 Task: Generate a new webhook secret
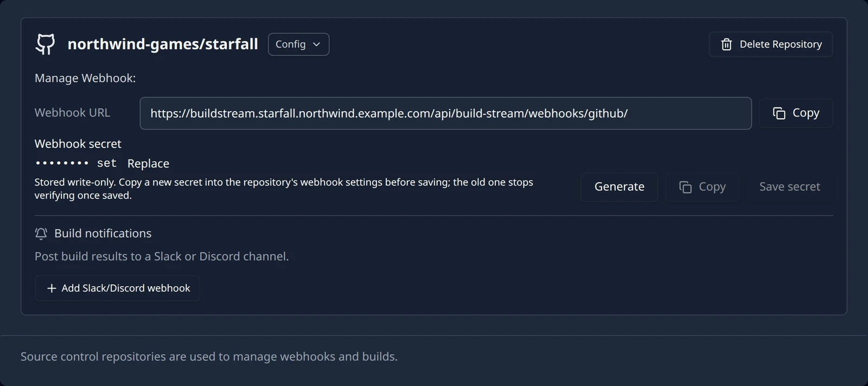tap(619, 187)
